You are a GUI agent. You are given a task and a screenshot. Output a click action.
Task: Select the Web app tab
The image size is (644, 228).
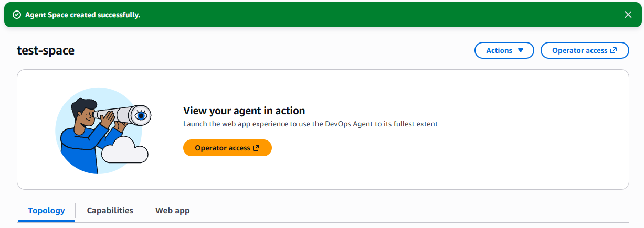tap(172, 210)
